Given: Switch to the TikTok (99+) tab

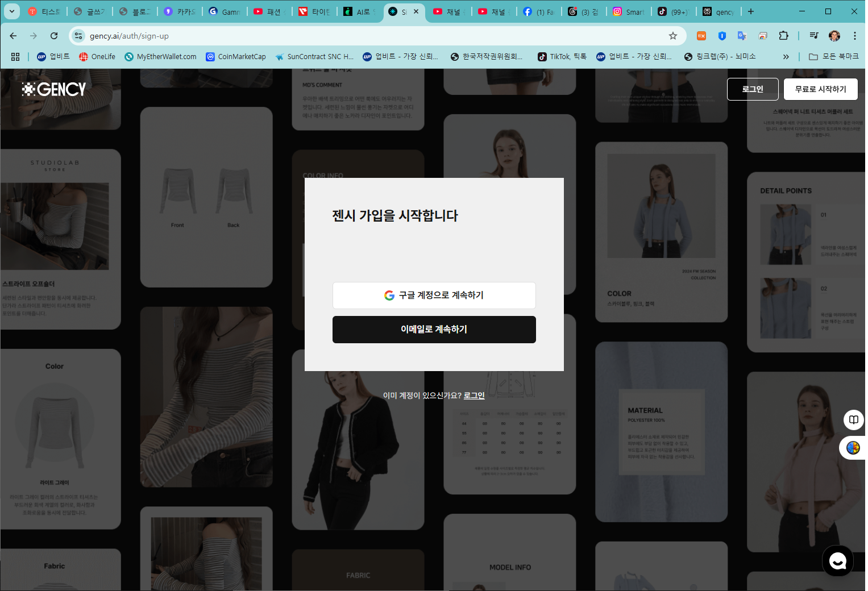Looking at the screenshot, I should [x=675, y=11].
